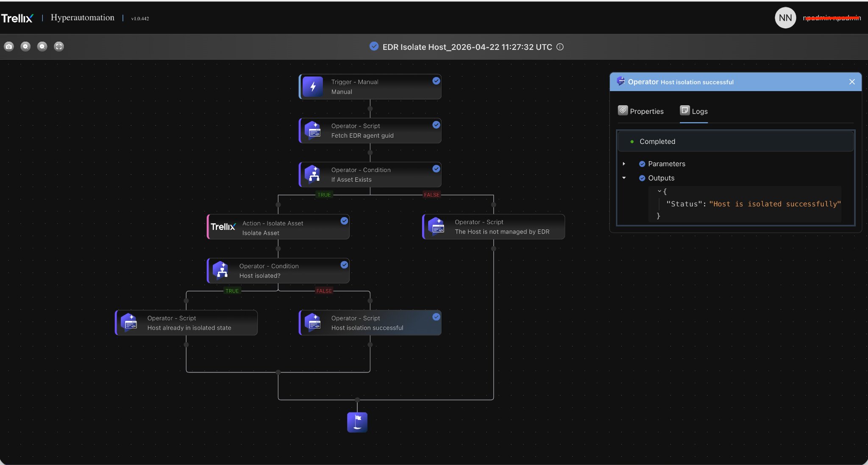Image resolution: width=868 pixels, height=465 pixels.
Task: Click the "Status" key in output
Action: point(684,204)
